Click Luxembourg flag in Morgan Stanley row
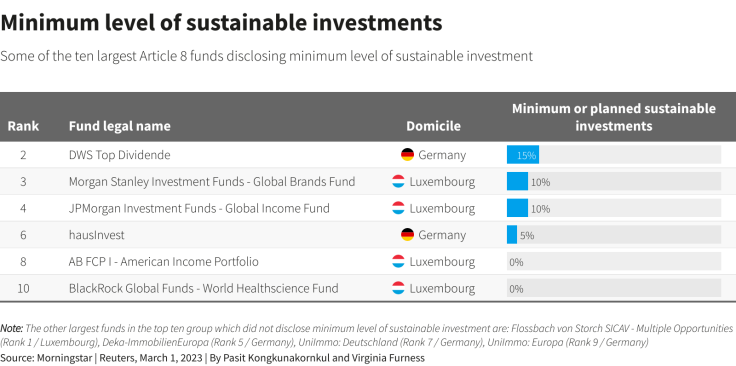736x366 pixels. click(x=398, y=182)
